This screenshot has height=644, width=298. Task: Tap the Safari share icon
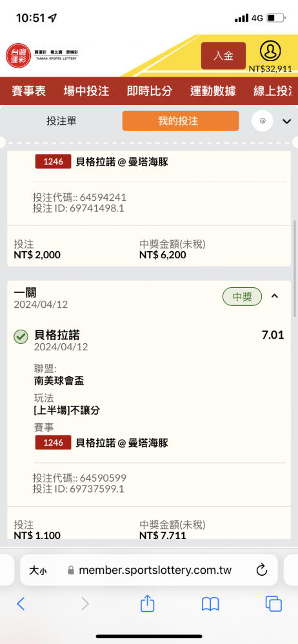pyautogui.click(x=147, y=604)
